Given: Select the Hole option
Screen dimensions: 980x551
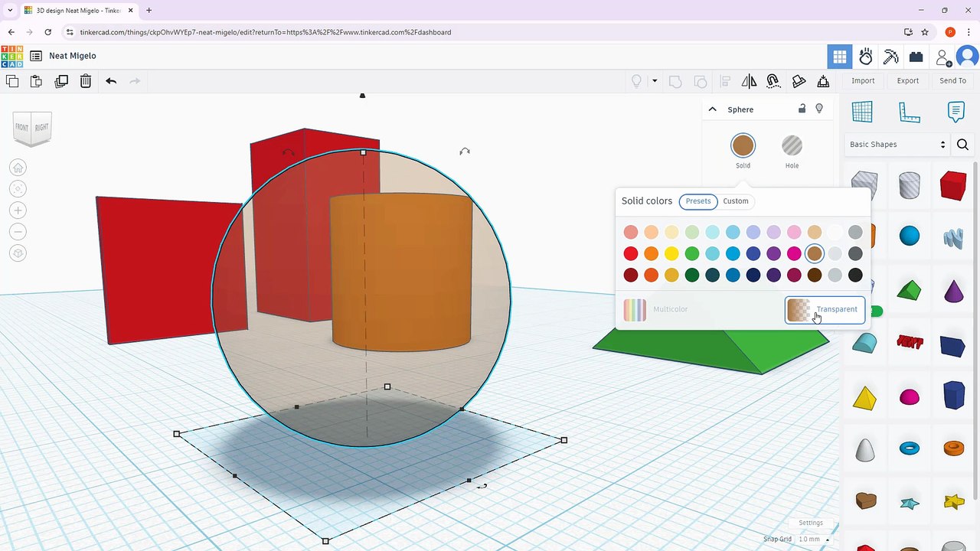Looking at the screenshot, I should coord(792,152).
